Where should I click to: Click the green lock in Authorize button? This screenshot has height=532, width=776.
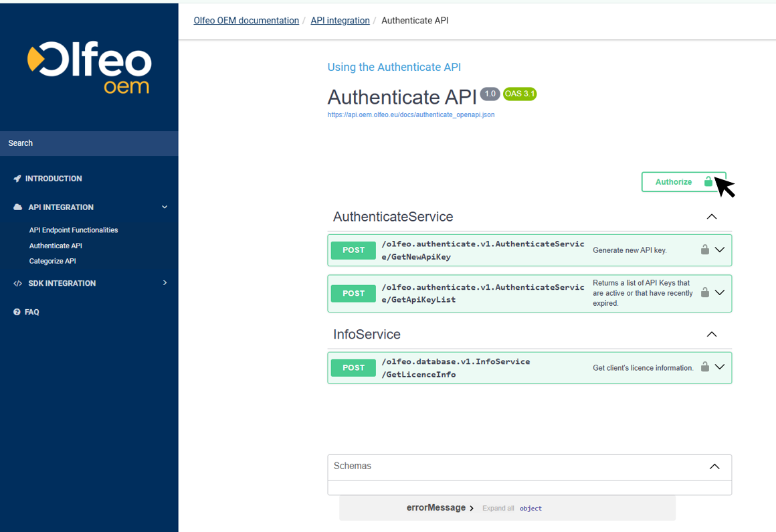point(708,181)
